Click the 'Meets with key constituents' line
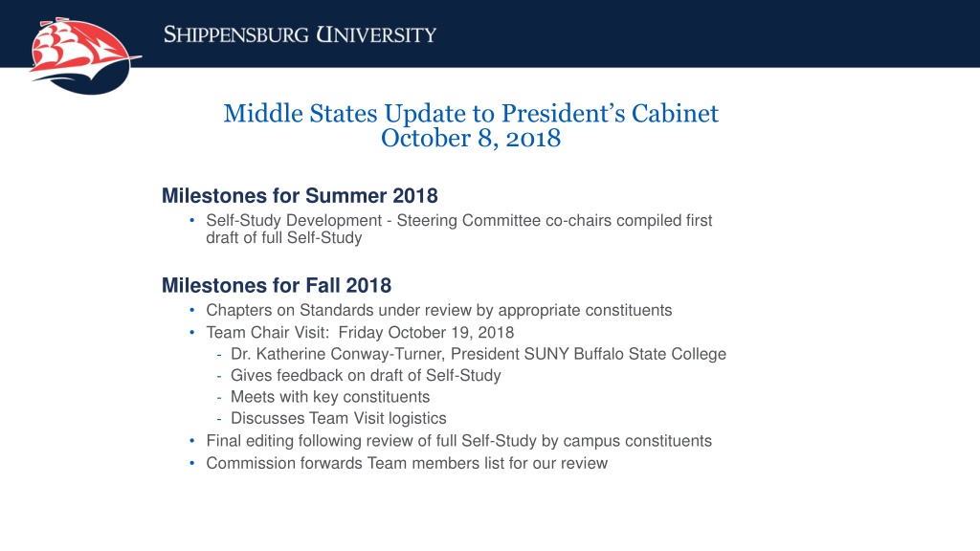Viewport: 980px width, 551px height. click(330, 397)
